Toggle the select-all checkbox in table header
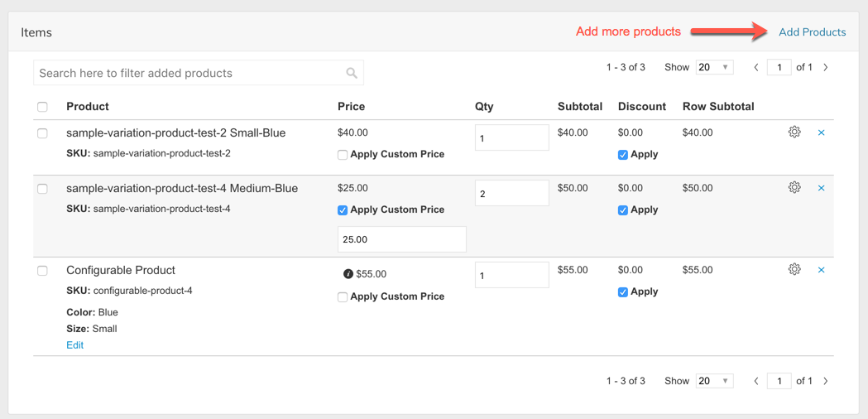Image resolution: width=868 pixels, height=419 pixels. tap(43, 107)
